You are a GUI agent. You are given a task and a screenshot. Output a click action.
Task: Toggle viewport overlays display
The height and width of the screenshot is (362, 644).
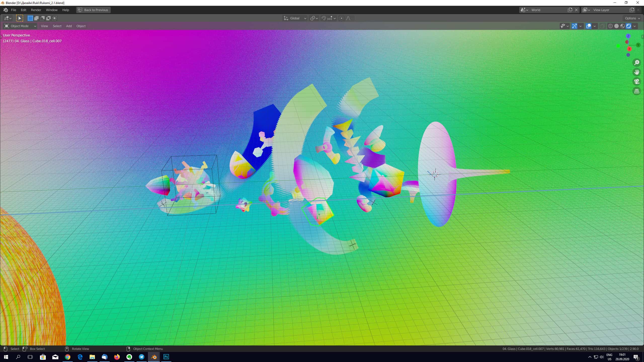pos(588,26)
